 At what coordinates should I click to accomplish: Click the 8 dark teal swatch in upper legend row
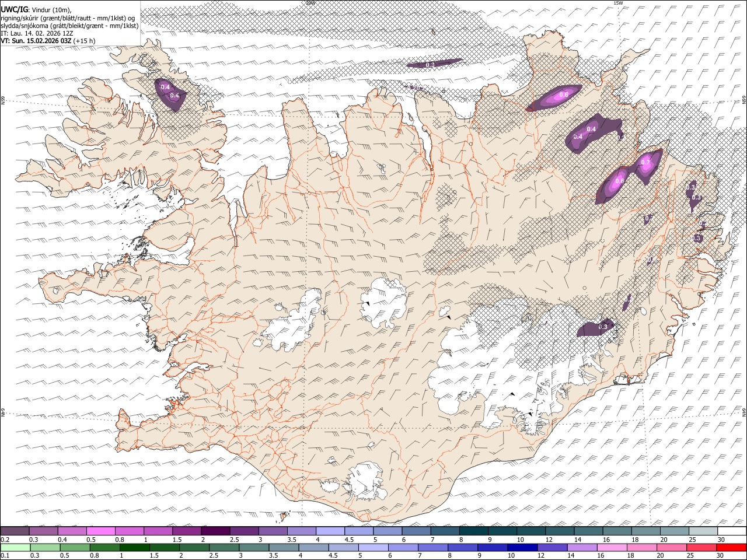[473, 531]
